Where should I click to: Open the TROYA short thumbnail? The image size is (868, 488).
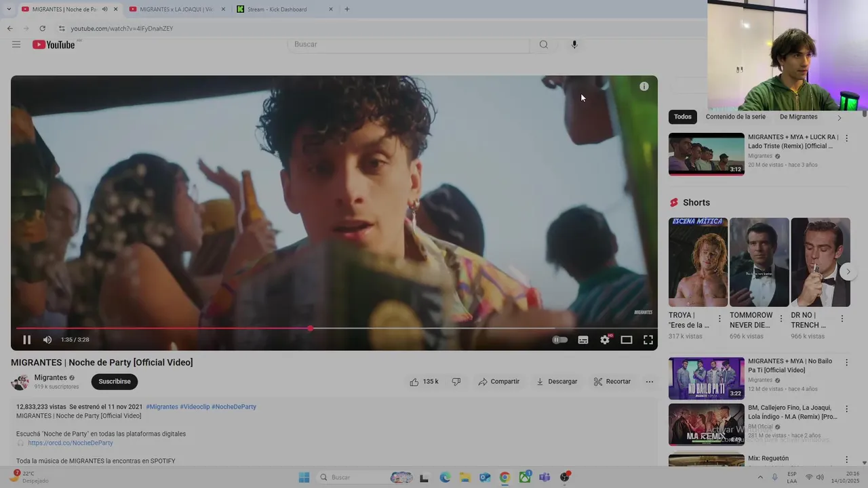698,262
